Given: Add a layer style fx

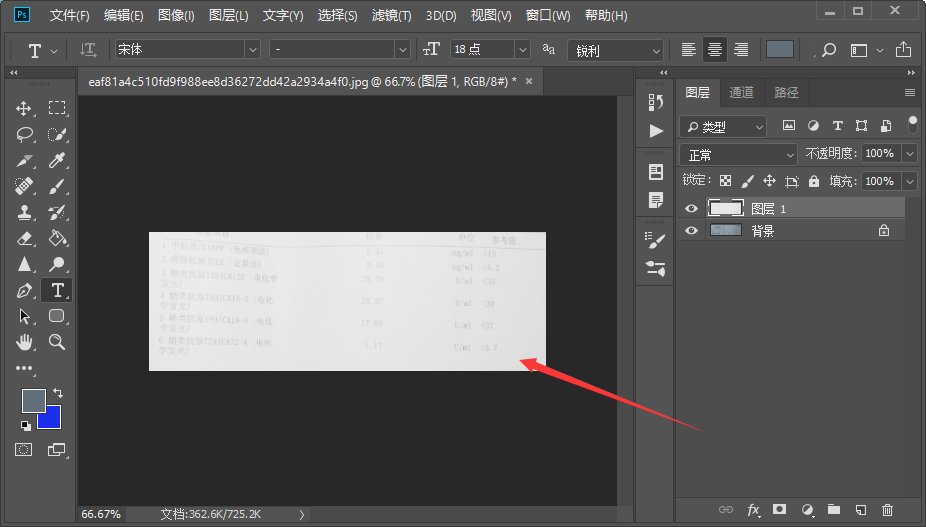Looking at the screenshot, I should [x=754, y=510].
